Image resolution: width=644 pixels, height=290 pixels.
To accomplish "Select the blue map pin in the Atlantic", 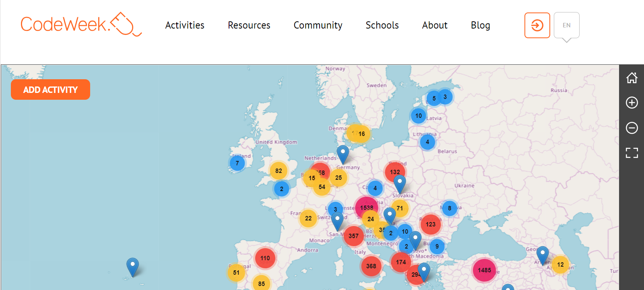I will pos(132,267).
